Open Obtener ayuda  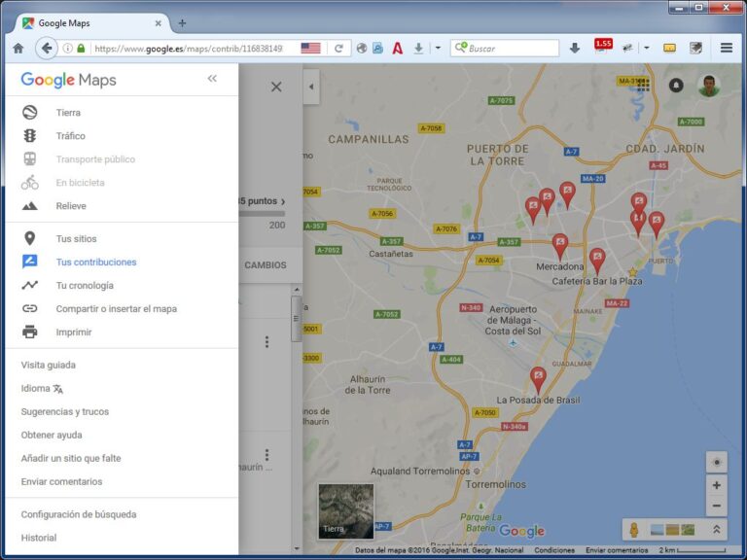tap(52, 435)
